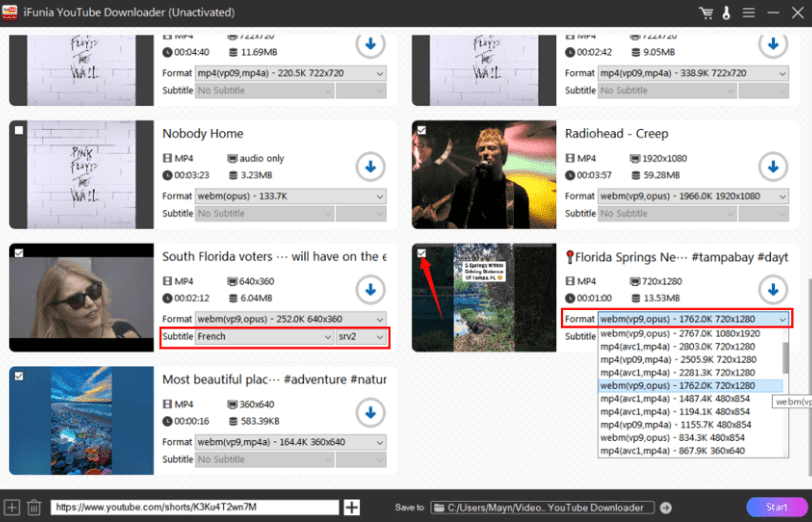Open output folder with the arrow icon
Image resolution: width=812 pixels, height=522 pixels.
[x=666, y=507]
